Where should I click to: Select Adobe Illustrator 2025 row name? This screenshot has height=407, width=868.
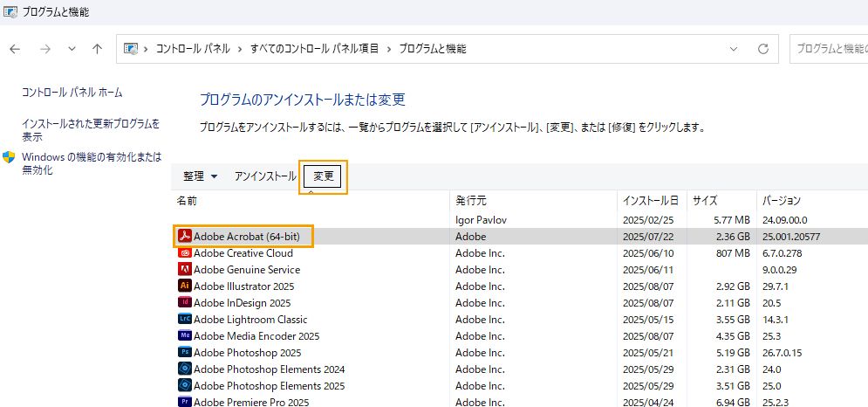pyautogui.click(x=244, y=286)
